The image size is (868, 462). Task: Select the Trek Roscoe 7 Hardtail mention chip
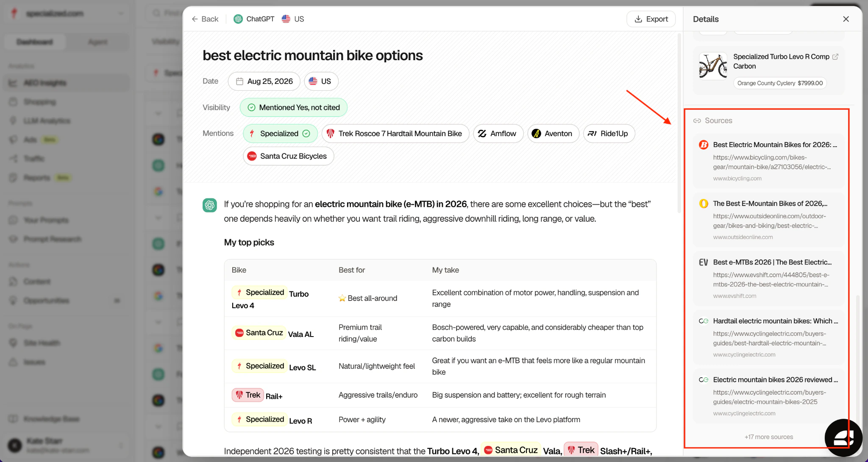pyautogui.click(x=395, y=134)
